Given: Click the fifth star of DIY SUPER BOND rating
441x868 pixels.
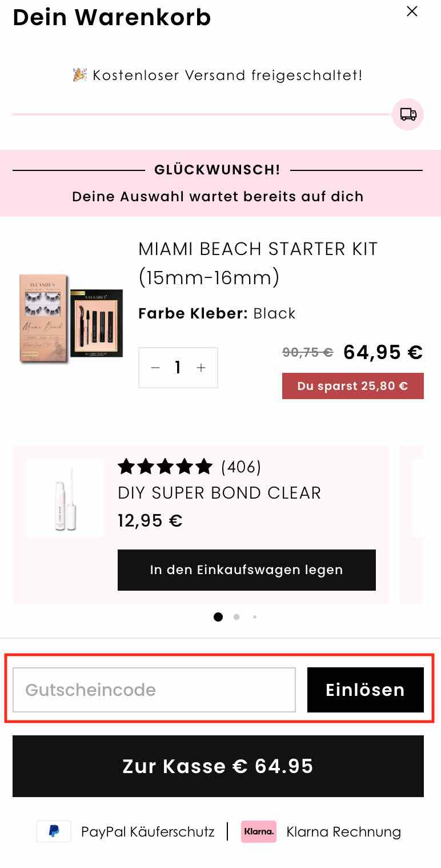Looking at the screenshot, I should [205, 467].
